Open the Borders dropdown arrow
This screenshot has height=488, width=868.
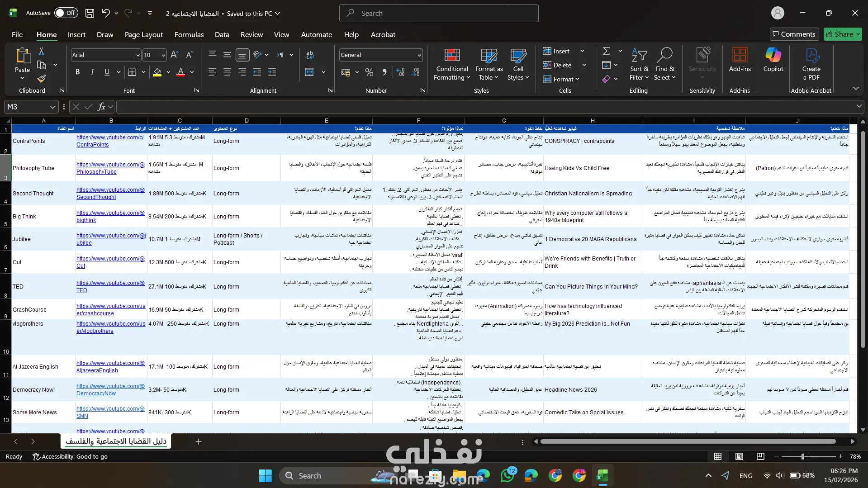click(143, 72)
